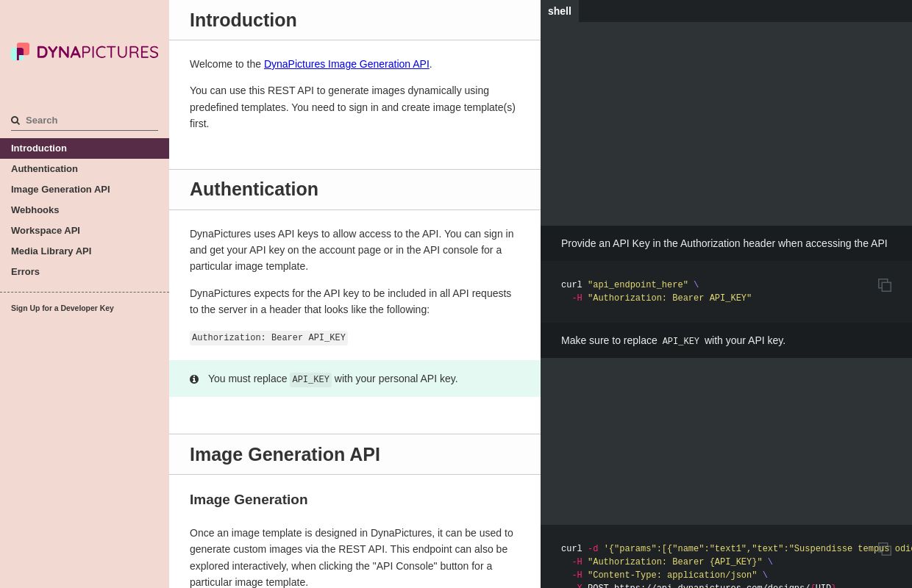Viewport: 912px width, 588px height.
Task: Navigate to Webhooks section
Action: point(85,210)
